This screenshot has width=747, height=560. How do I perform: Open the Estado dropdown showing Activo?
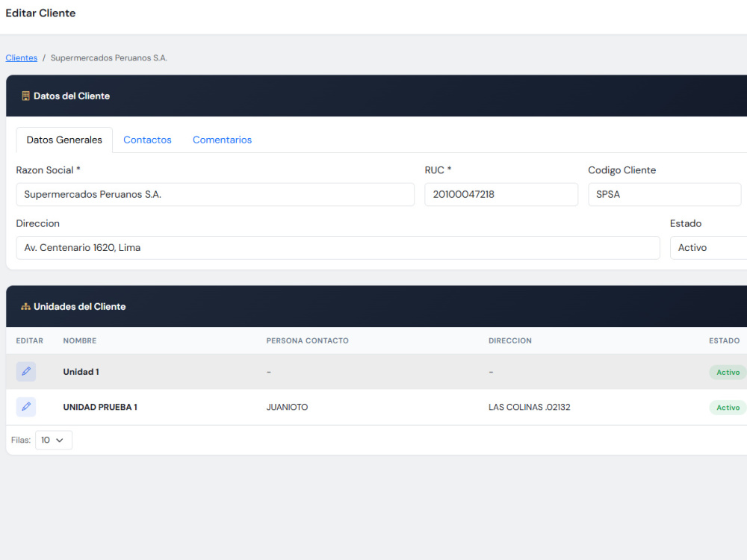[708, 248]
